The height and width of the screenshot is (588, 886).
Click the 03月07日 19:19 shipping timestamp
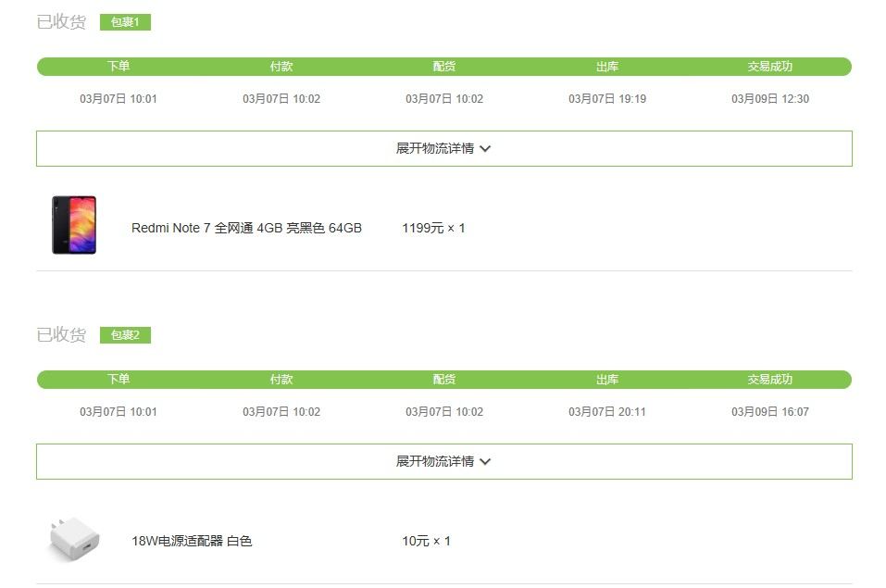point(607,99)
